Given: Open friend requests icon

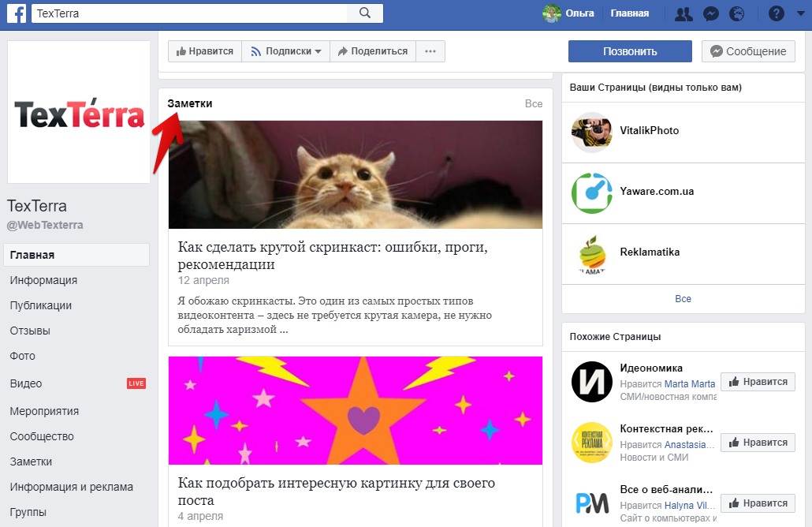Looking at the screenshot, I should click(683, 13).
